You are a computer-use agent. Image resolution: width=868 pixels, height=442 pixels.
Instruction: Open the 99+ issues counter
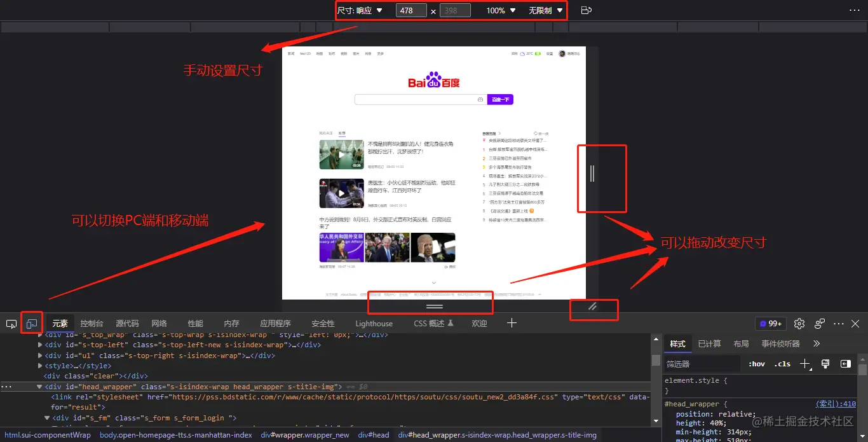(x=771, y=324)
